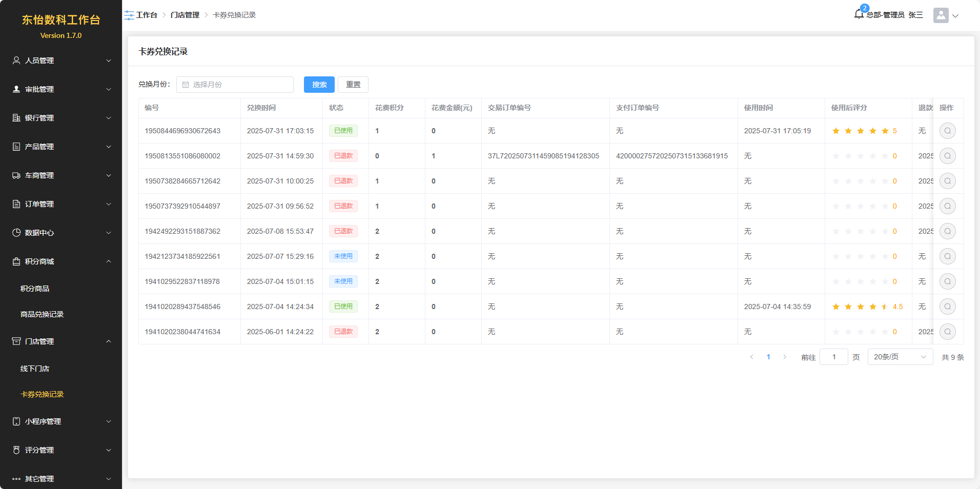Click the fifth star in first row rating
Screen dimensions: 980x489
pyautogui.click(x=885, y=131)
